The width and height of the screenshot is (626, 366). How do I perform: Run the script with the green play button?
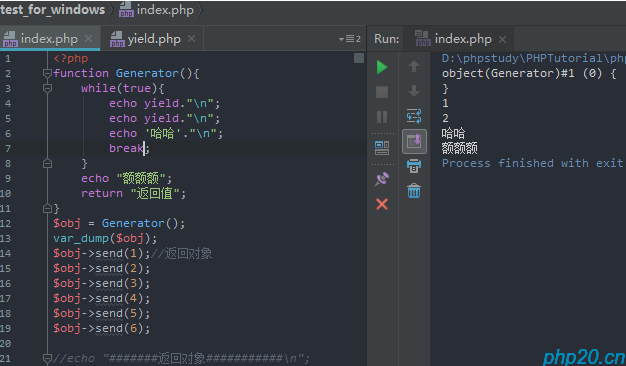(382, 67)
